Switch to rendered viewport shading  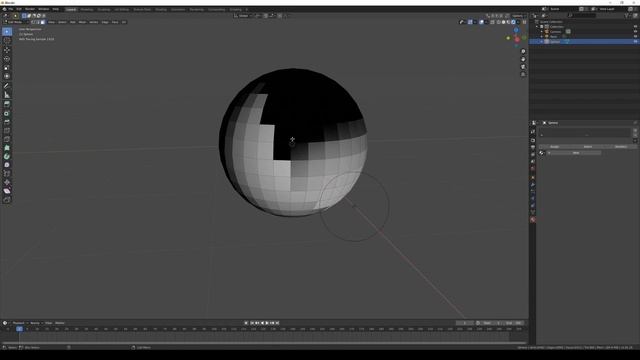tap(513, 22)
